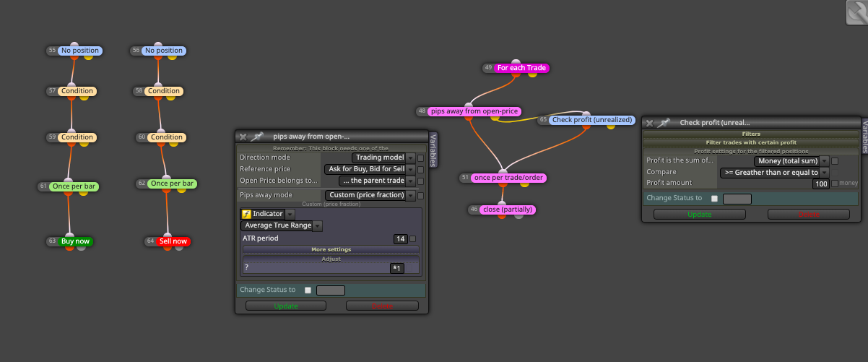Open Variables tab on Check profit panel
868x362 pixels.
[x=864, y=137]
